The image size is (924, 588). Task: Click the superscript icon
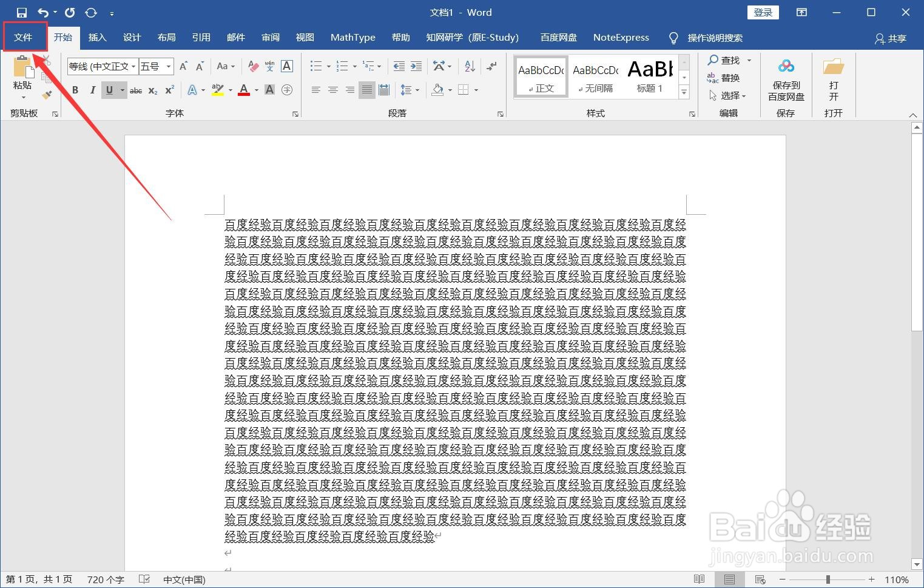168,90
